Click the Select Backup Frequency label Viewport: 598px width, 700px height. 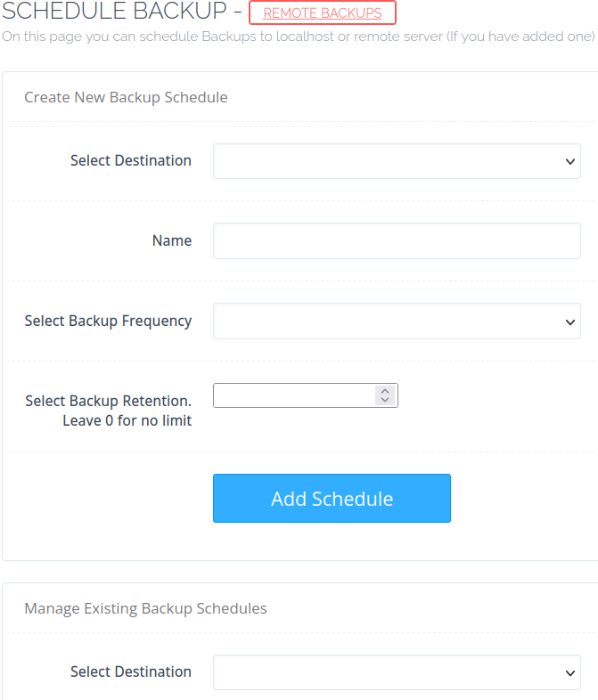click(108, 321)
